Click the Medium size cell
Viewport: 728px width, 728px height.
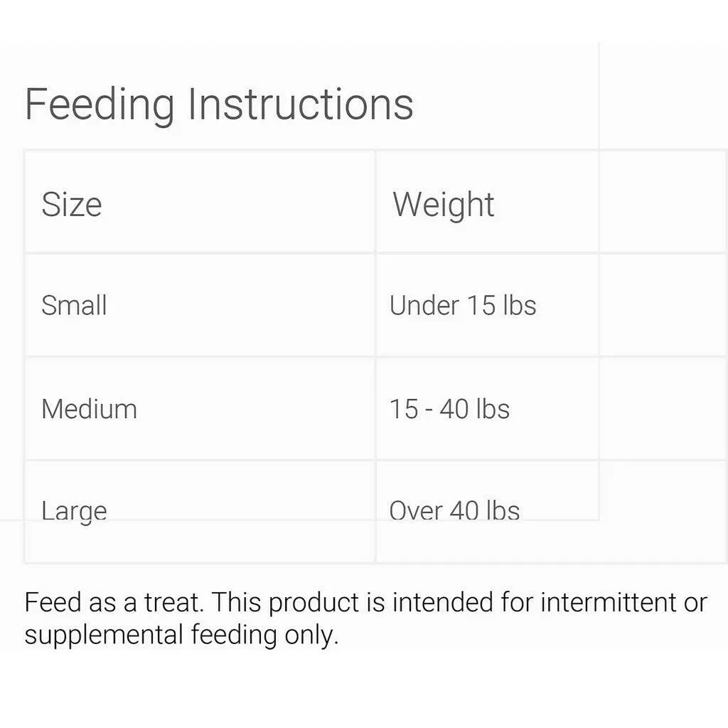(200, 409)
